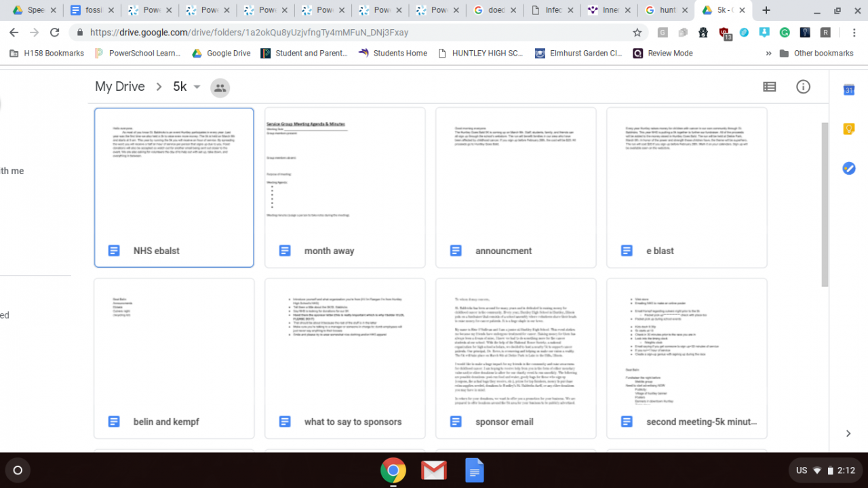Select the e blast document
Image resolution: width=868 pixels, height=488 pixels.
tap(687, 188)
